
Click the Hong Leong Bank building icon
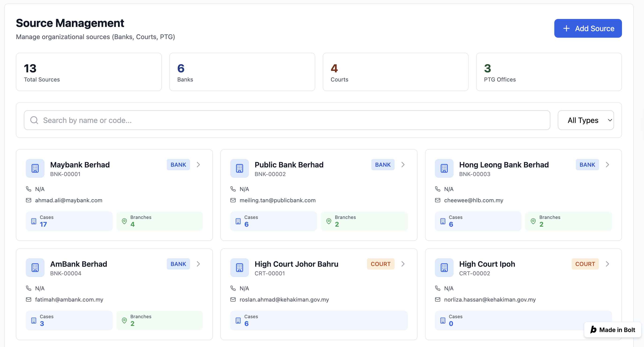point(444,168)
